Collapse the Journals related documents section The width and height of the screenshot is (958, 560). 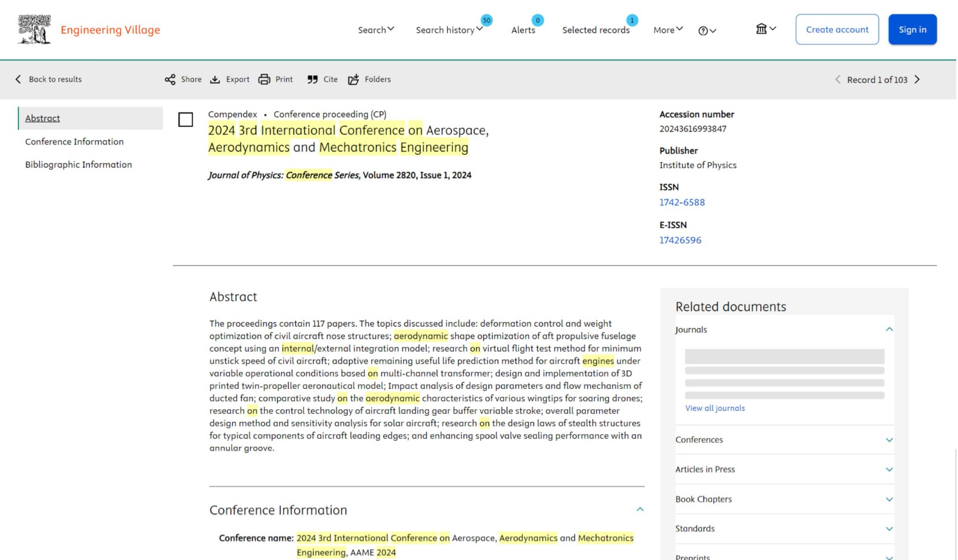coord(889,330)
